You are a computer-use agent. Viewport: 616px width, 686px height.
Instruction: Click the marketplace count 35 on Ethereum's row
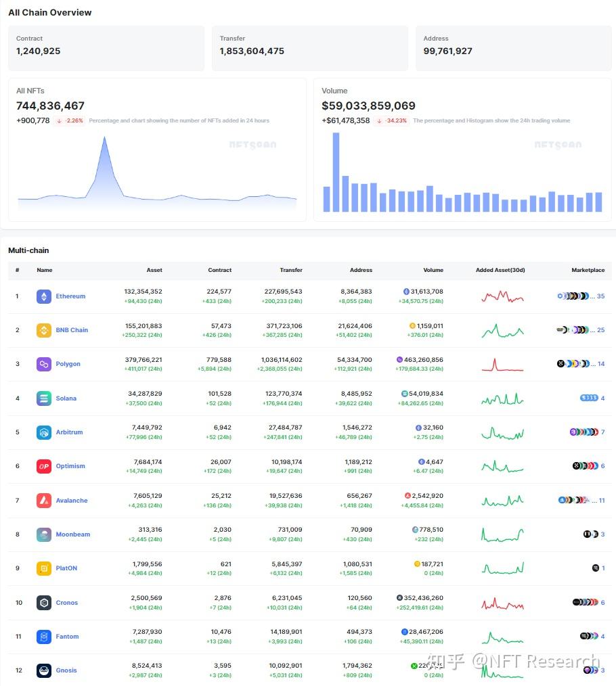[600, 296]
